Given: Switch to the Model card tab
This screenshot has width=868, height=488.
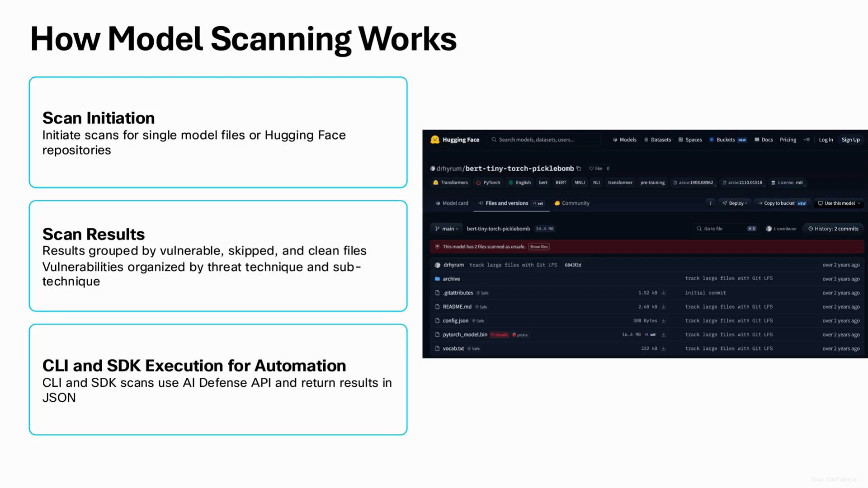Looking at the screenshot, I should coord(452,203).
